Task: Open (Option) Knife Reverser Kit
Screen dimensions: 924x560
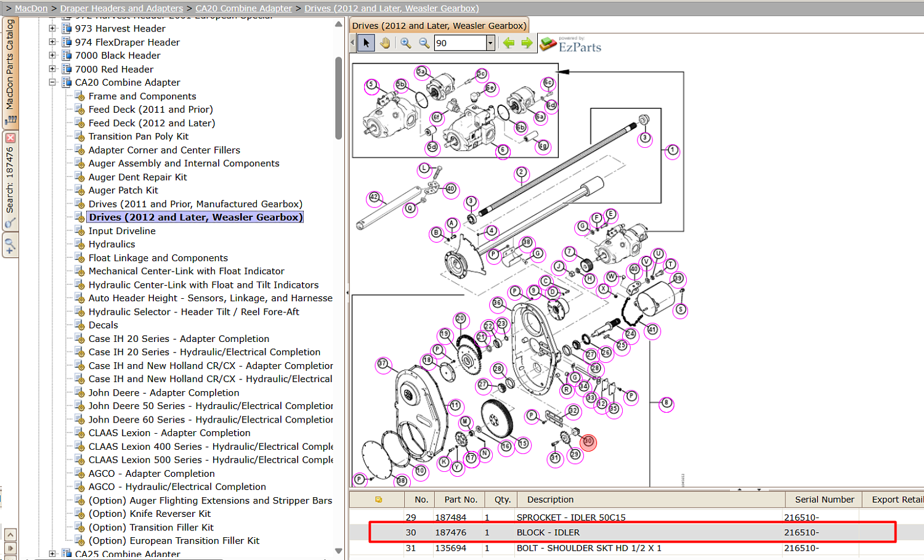Action: click(149, 514)
